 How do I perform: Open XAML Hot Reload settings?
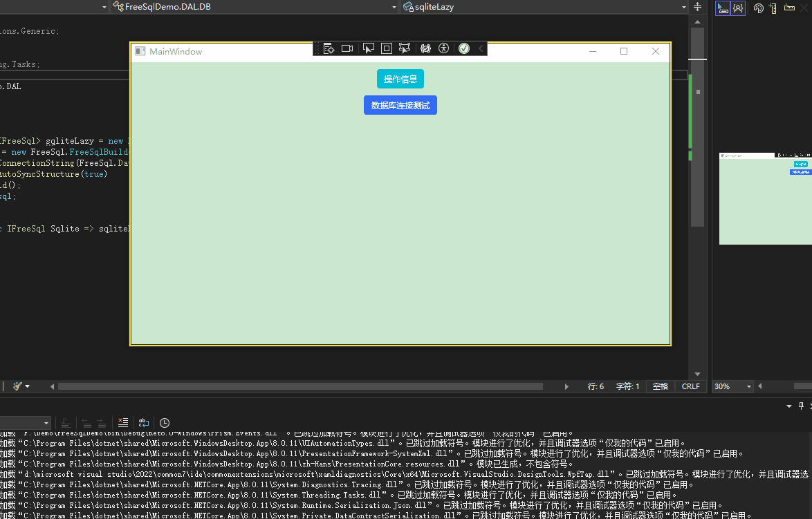pos(425,48)
